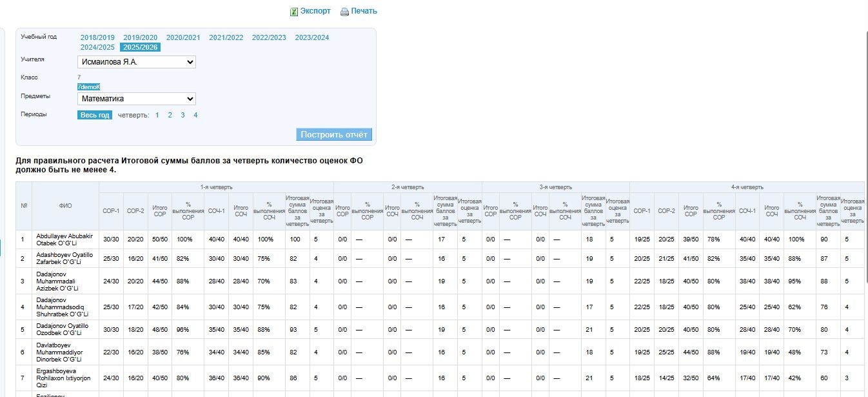This screenshot has height=397, width=868.
Task: Open the Печать link
Action: click(364, 11)
